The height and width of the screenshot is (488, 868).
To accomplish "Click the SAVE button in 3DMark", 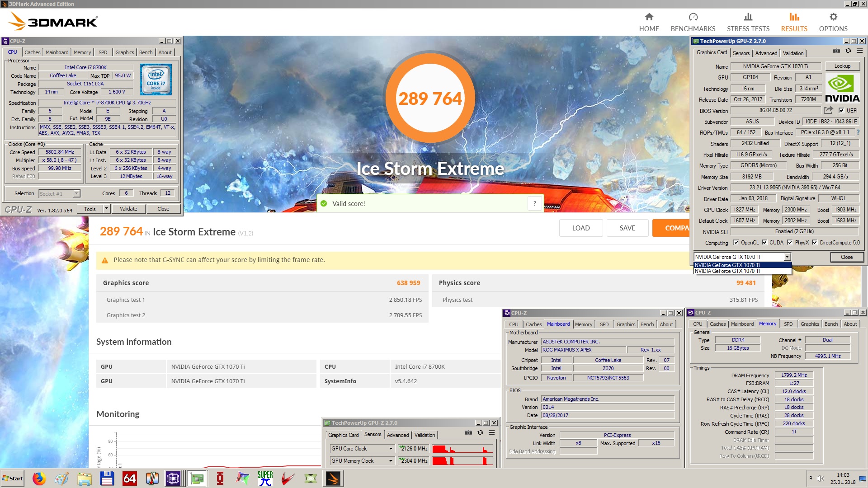I will pyautogui.click(x=627, y=228).
